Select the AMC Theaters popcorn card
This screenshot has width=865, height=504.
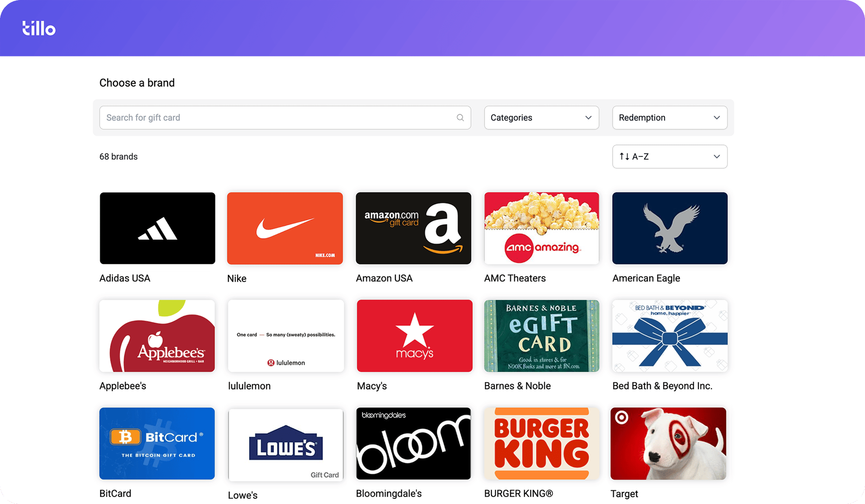[541, 228]
